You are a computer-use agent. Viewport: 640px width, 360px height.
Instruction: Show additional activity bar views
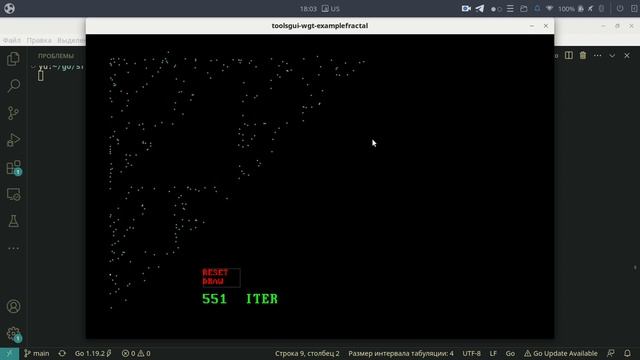[x=13, y=248]
